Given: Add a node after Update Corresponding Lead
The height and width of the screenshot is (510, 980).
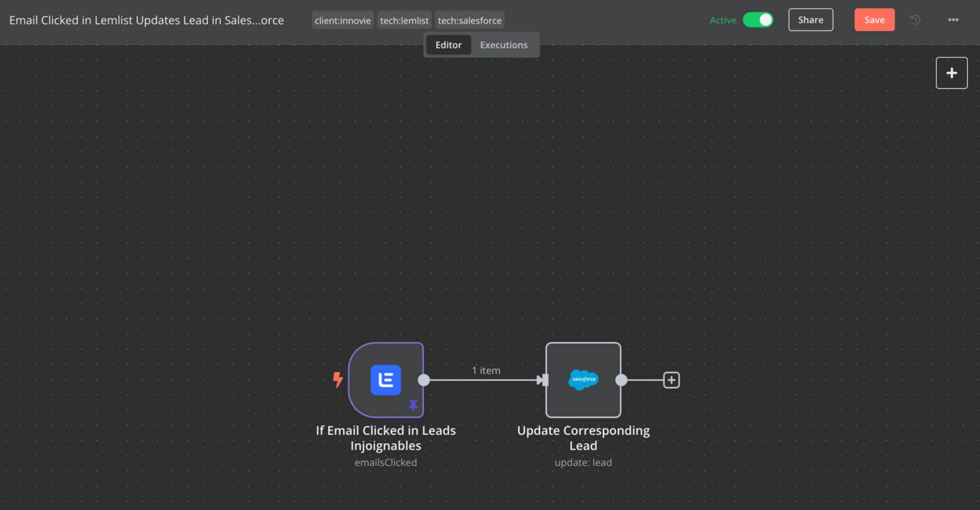Looking at the screenshot, I should pyautogui.click(x=671, y=380).
